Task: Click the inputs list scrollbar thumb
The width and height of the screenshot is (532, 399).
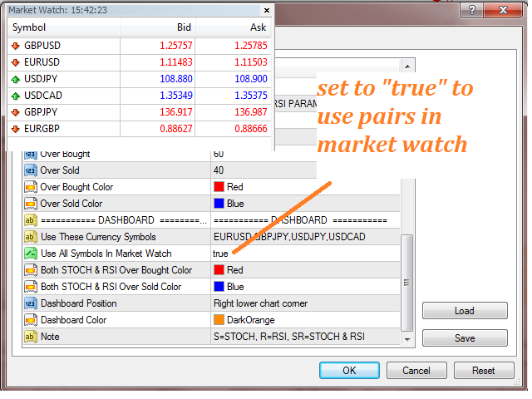Action: click(x=406, y=283)
